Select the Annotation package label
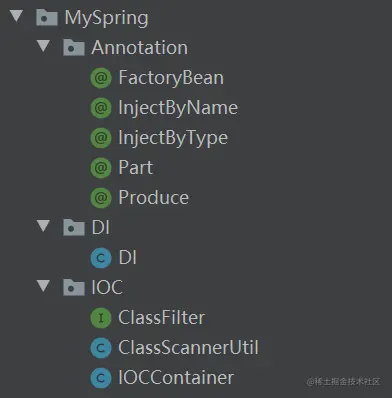The image size is (392, 398). pyautogui.click(x=140, y=47)
